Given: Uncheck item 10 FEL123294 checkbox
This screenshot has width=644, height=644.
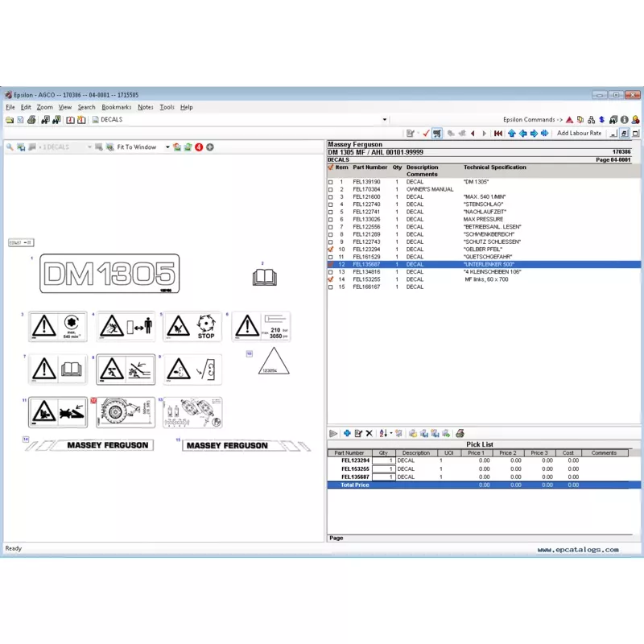Looking at the screenshot, I should click(x=331, y=250).
